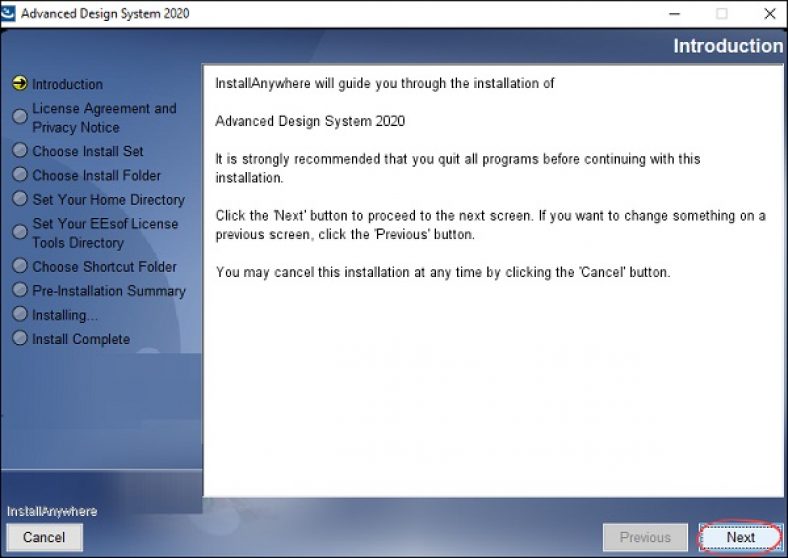Click the Cancel button
Viewport: 788px width, 558px height.
(x=44, y=537)
